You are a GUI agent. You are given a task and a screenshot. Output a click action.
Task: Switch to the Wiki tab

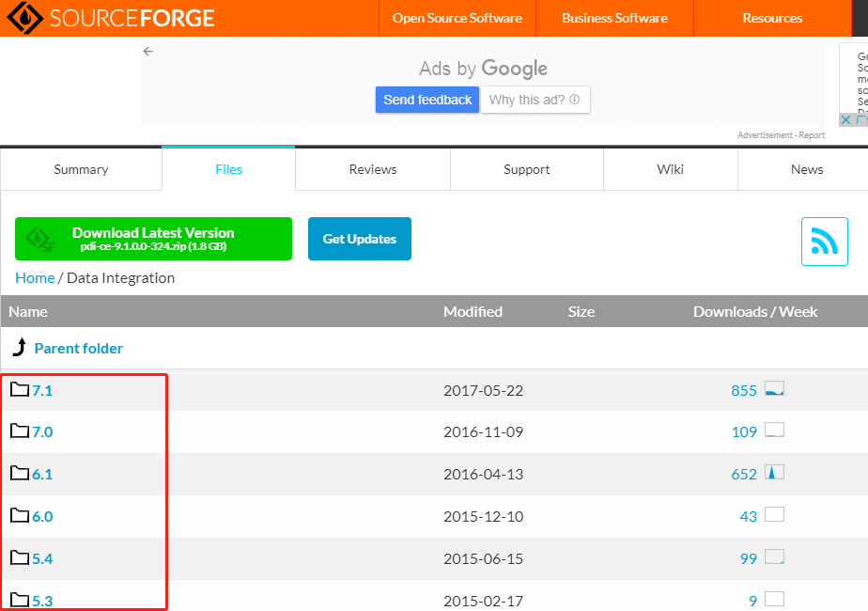point(671,169)
